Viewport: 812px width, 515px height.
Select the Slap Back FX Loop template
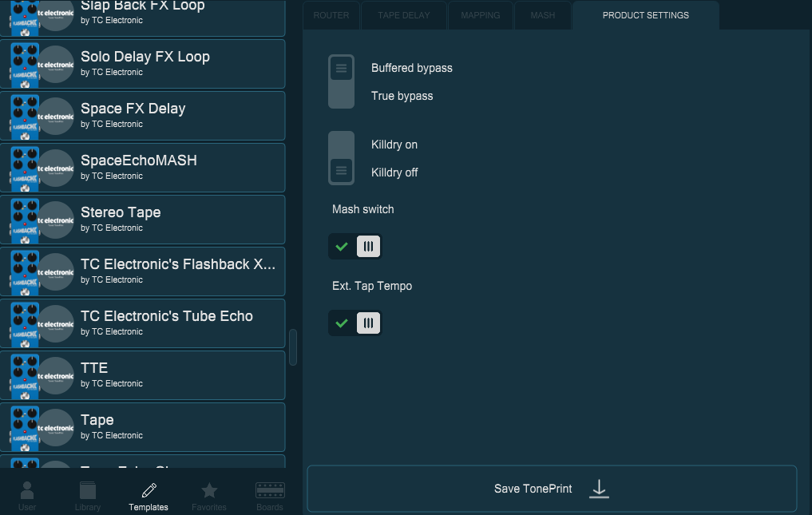tap(142, 17)
